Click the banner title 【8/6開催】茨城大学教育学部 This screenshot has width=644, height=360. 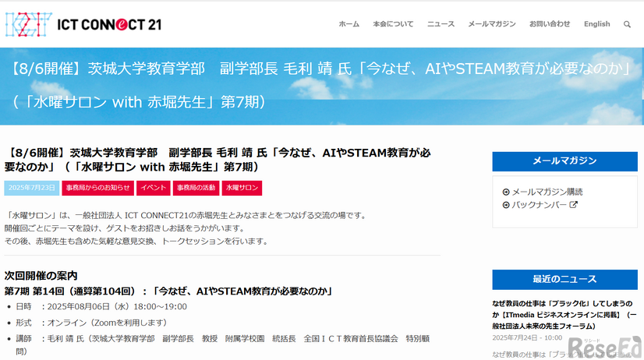coord(320,85)
